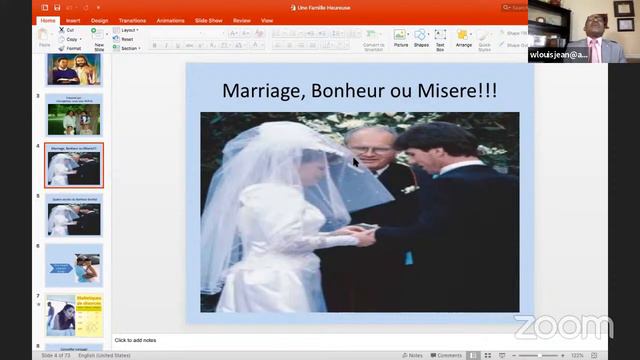The width and height of the screenshot is (640, 360).
Task: Open the Copy dropdown arrow
Action: point(81,39)
